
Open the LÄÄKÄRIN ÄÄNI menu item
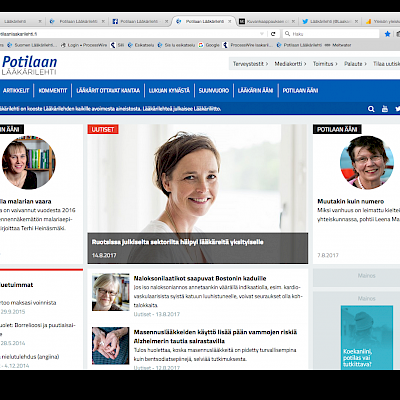[x=255, y=90]
